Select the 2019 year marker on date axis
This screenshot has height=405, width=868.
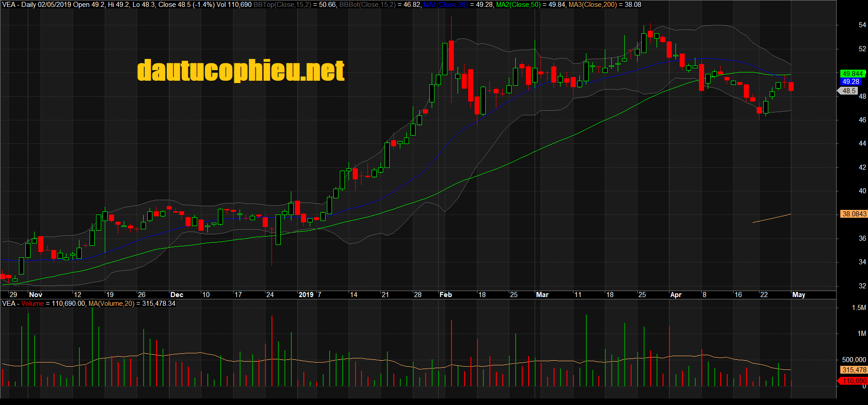[x=306, y=295]
